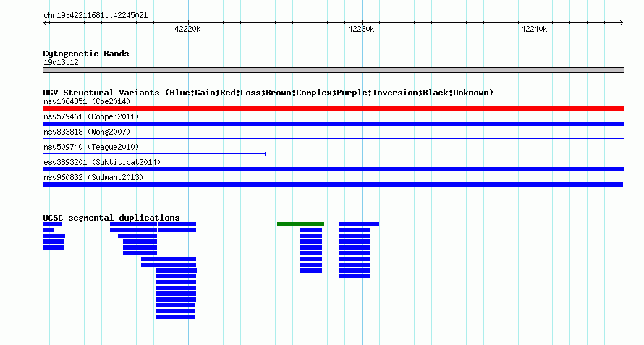The image size is (644, 345).
Task: Select the 42240k ruler position label
Action: (x=534, y=29)
